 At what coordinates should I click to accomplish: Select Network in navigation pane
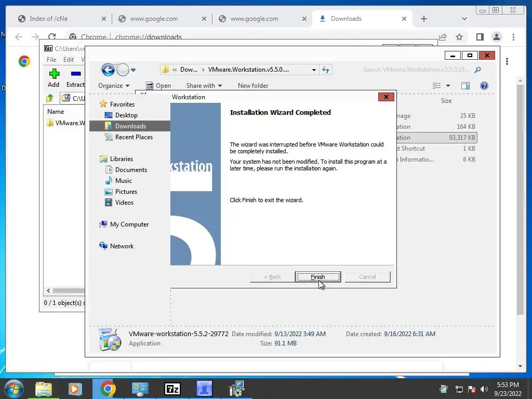pyautogui.click(x=116, y=246)
